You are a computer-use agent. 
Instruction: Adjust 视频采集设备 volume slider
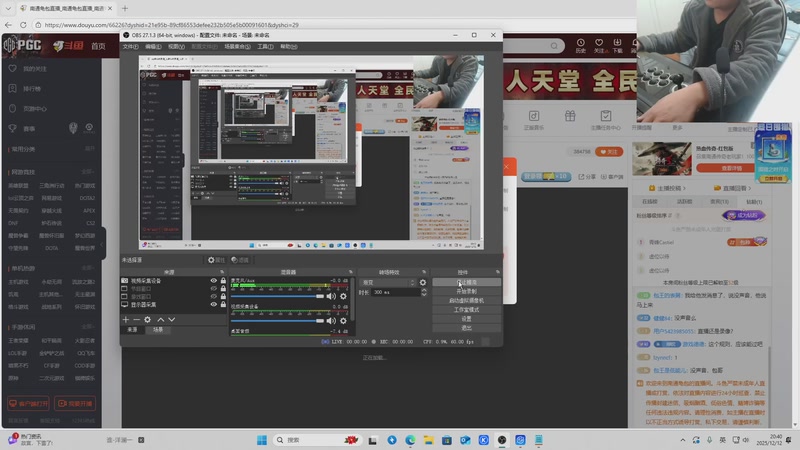(277, 321)
